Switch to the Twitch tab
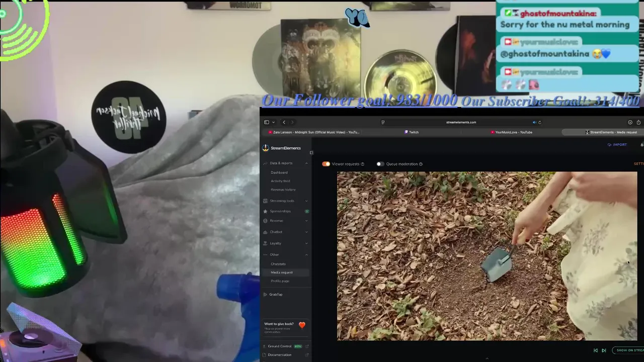The width and height of the screenshot is (644, 362). [x=412, y=132]
